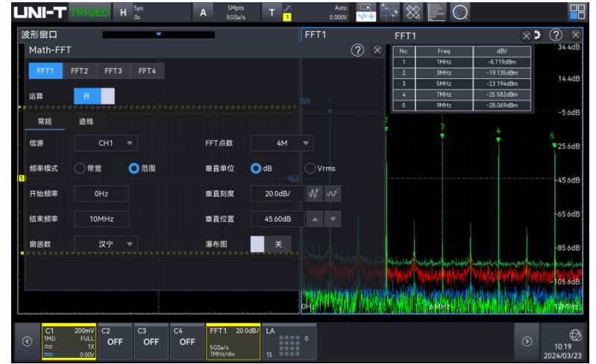596x364 pixels.
Task: Toggle the 运算 operation switch off
Action: 94,96
